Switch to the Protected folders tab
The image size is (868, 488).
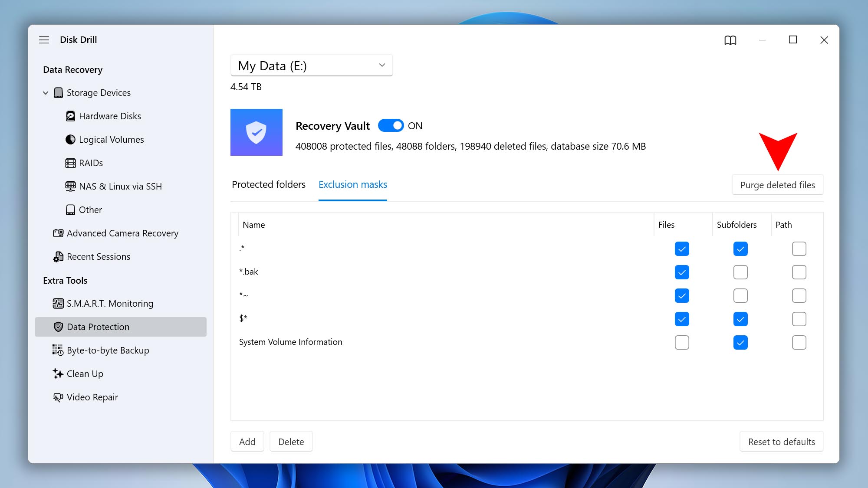coord(269,185)
